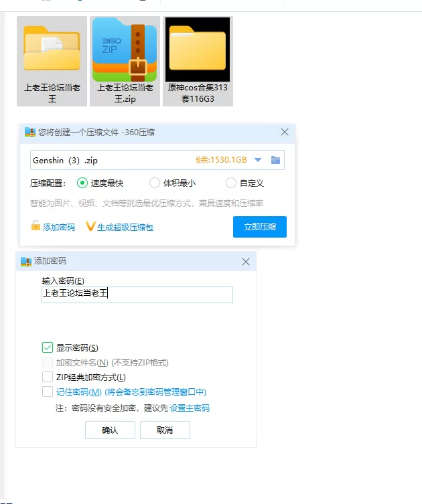Screen dimensions: 422x504
Task: Choose the 自定义 compression option
Action: (x=231, y=183)
